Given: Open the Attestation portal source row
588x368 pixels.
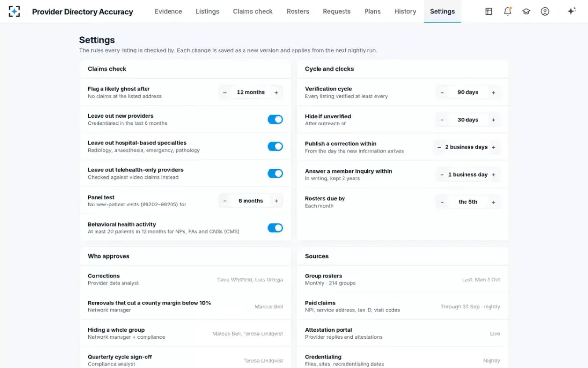Looking at the screenshot, I should (402, 333).
